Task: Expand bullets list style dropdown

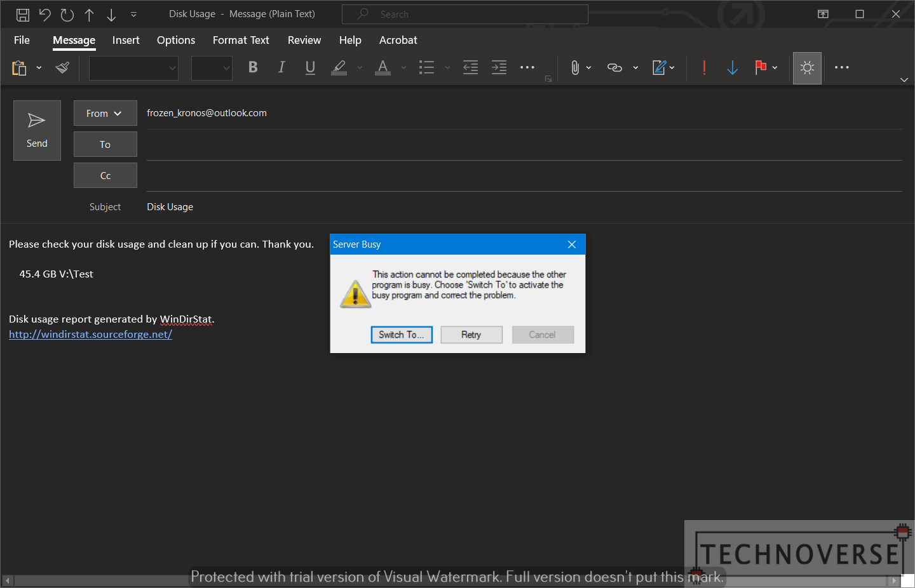Action: click(447, 67)
